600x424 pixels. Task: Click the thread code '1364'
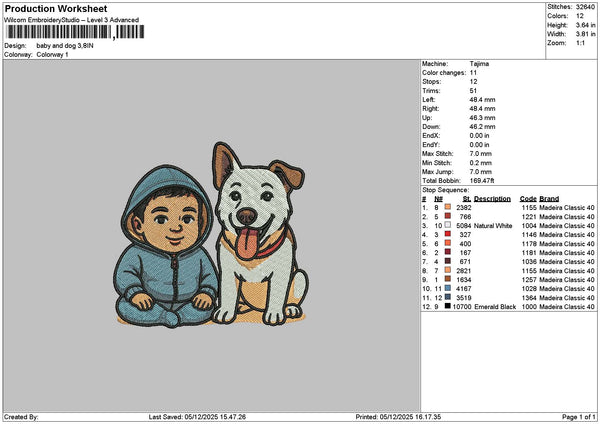coord(529,298)
